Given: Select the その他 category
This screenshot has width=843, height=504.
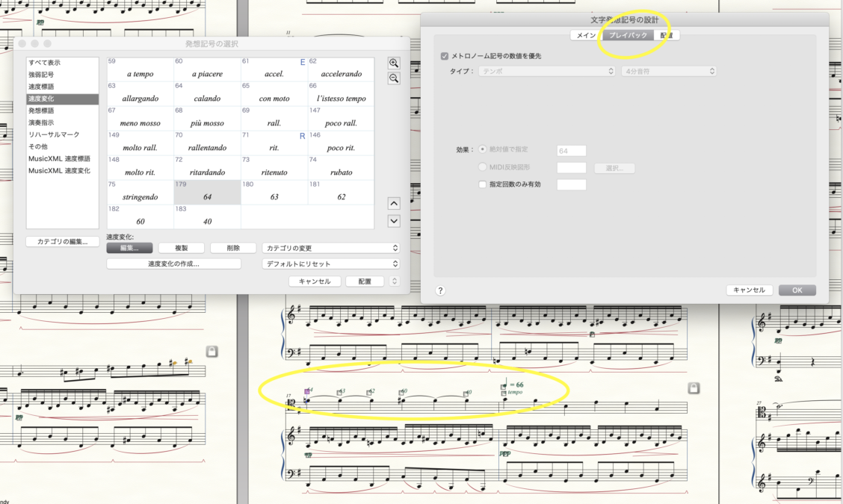Looking at the screenshot, I should (x=62, y=146).
